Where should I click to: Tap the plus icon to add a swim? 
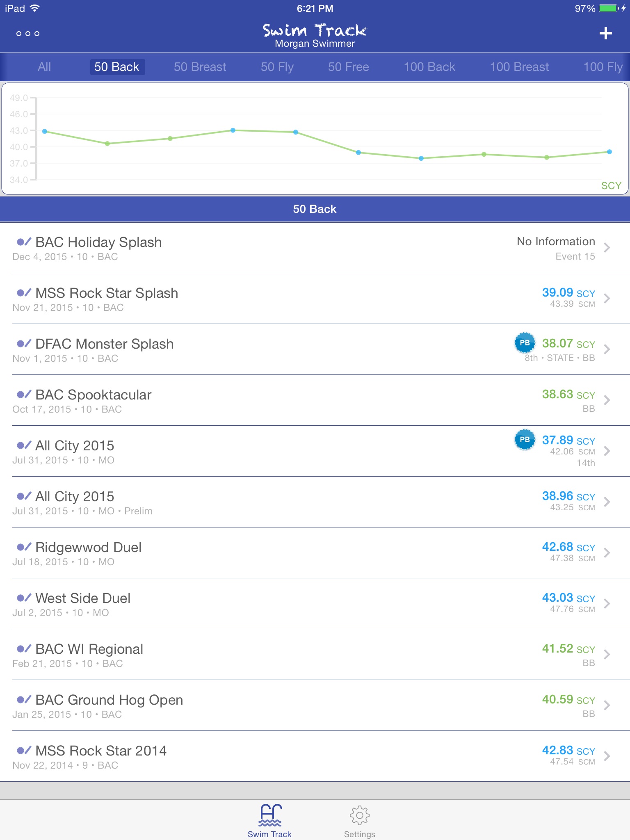(x=605, y=33)
